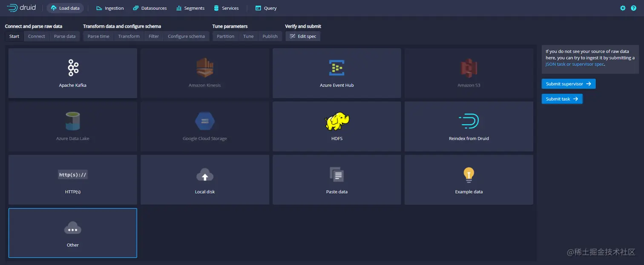Choose the Paste data icon
Viewport: 644px width, 265px height.
click(x=337, y=174)
